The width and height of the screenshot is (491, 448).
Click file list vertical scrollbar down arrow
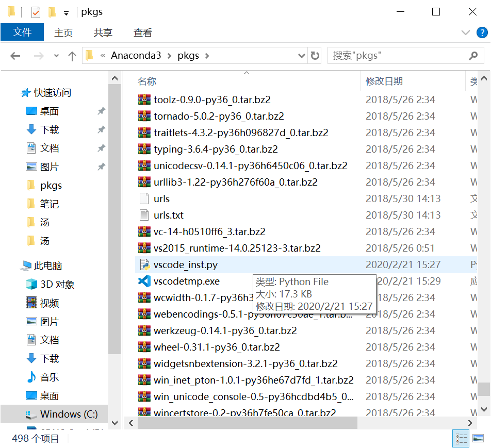tap(484, 409)
